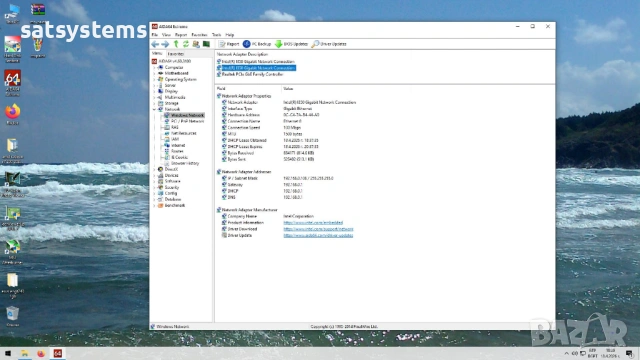The height and width of the screenshot is (360, 640).
Task: Check for BIOS Updates in the toolbar
Action: point(291,44)
